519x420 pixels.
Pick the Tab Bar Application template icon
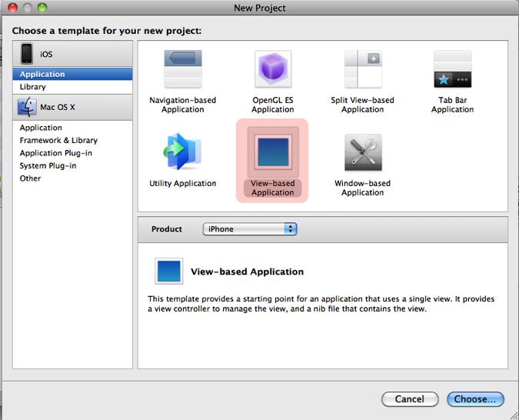[452, 69]
